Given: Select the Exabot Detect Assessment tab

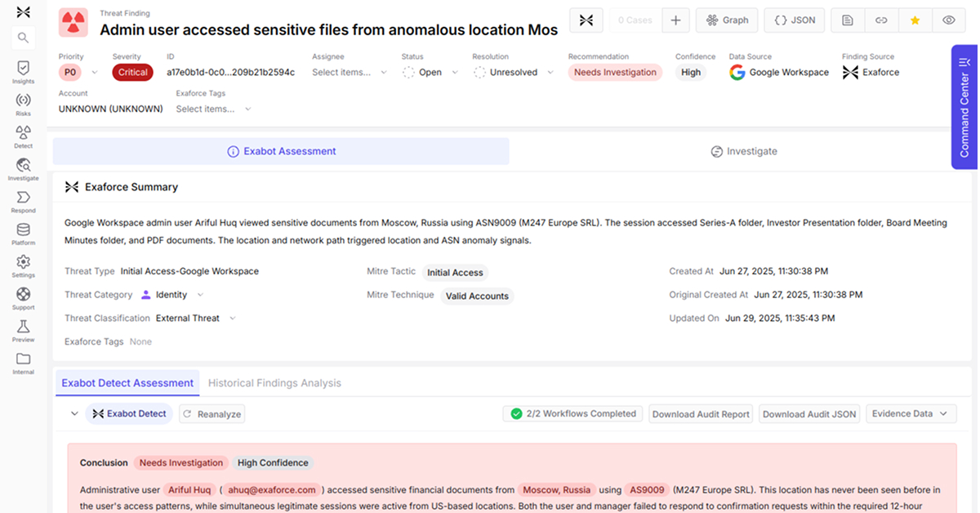Looking at the screenshot, I should click(x=127, y=383).
